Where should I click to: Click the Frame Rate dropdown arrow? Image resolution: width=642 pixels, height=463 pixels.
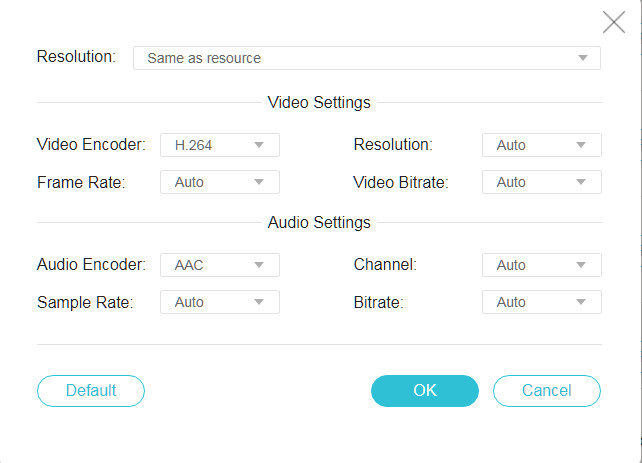[x=259, y=182]
